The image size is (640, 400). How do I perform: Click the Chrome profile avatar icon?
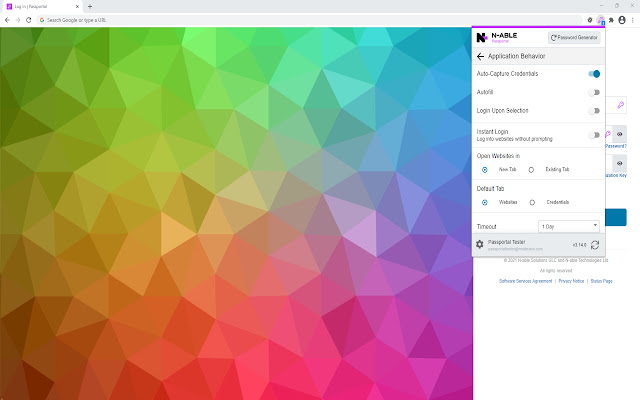click(622, 19)
